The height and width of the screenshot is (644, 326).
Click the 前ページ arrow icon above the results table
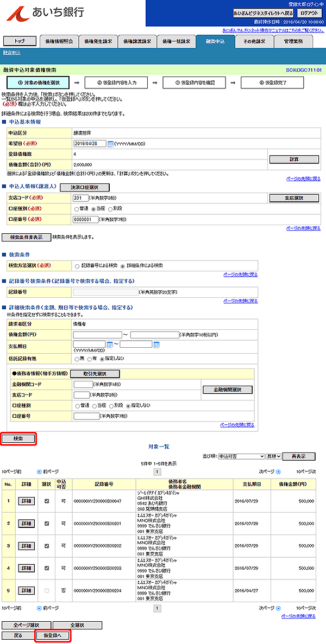40,472
